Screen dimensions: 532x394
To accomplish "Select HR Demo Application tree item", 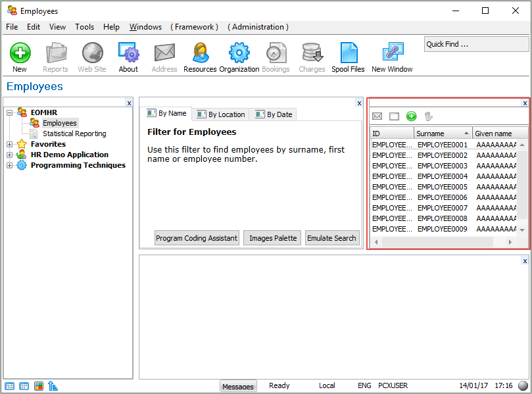I will (x=70, y=155).
